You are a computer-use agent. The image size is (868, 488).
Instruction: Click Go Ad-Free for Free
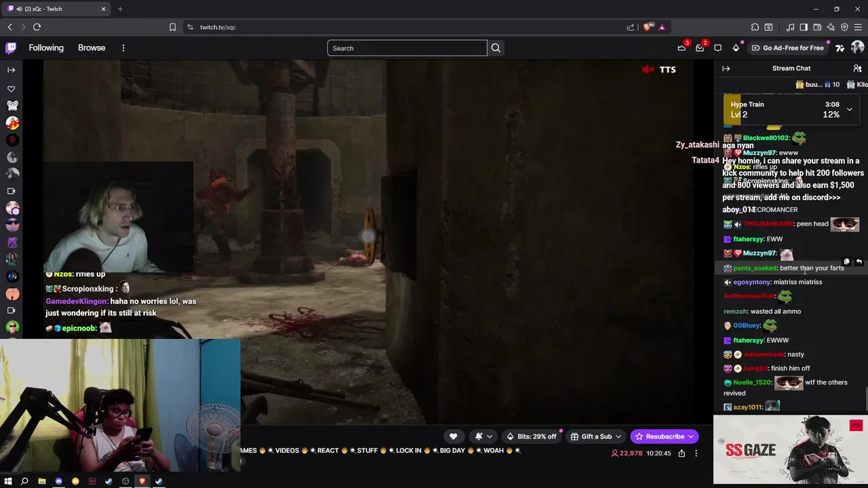pos(787,48)
